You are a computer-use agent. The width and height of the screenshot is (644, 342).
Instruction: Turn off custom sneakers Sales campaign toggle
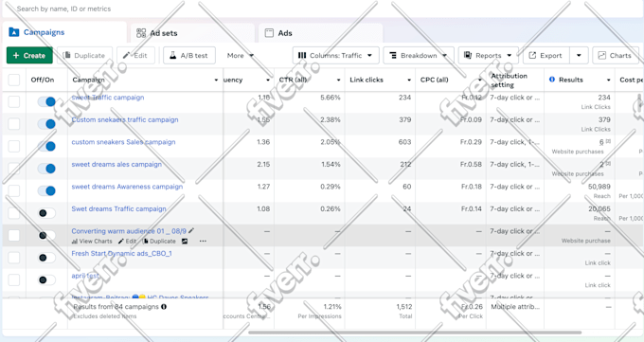point(46,146)
